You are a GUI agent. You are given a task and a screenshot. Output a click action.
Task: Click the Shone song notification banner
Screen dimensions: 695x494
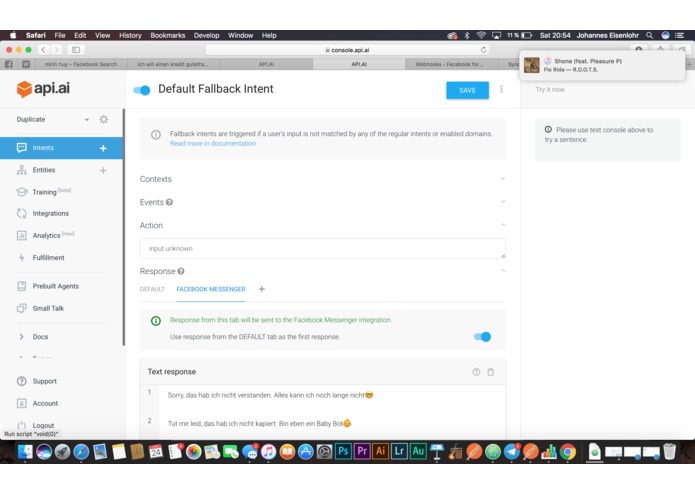(x=602, y=65)
